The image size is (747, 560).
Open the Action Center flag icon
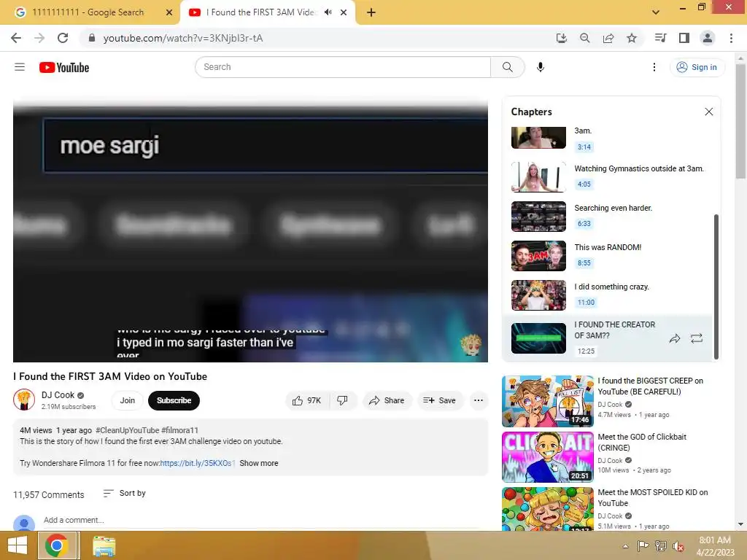(x=643, y=546)
